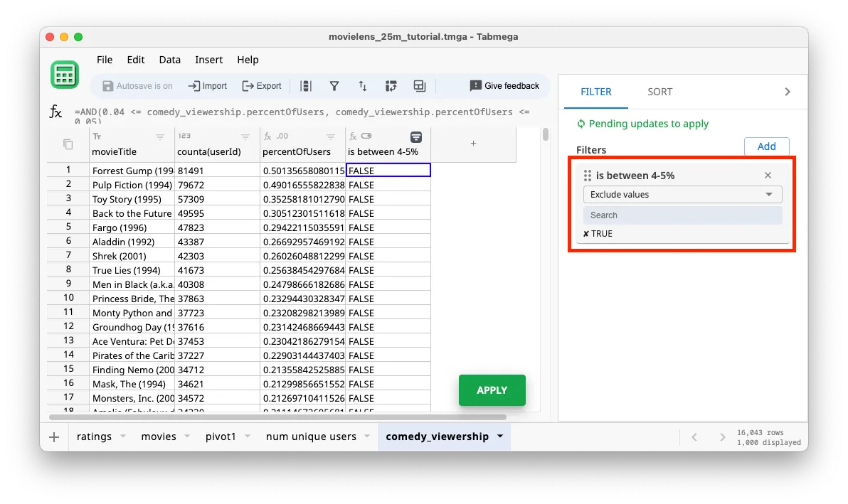The height and width of the screenshot is (504, 848).
Task: Add a new filter using the Add button
Action: point(766,146)
